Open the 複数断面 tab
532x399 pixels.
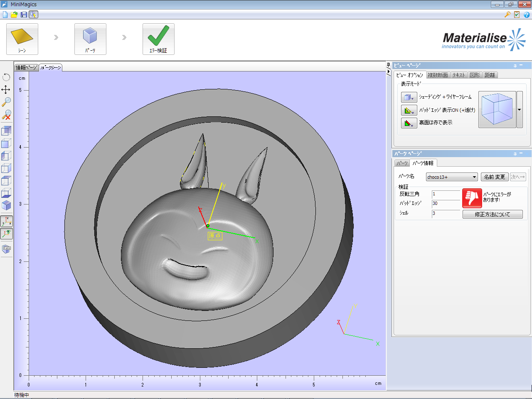[x=438, y=75]
